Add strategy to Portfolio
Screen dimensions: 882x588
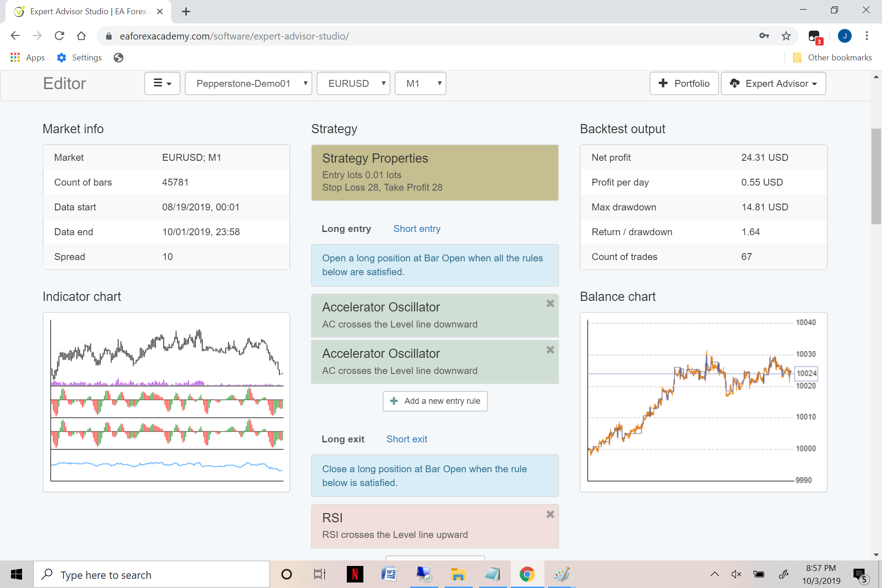[x=684, y=83]
